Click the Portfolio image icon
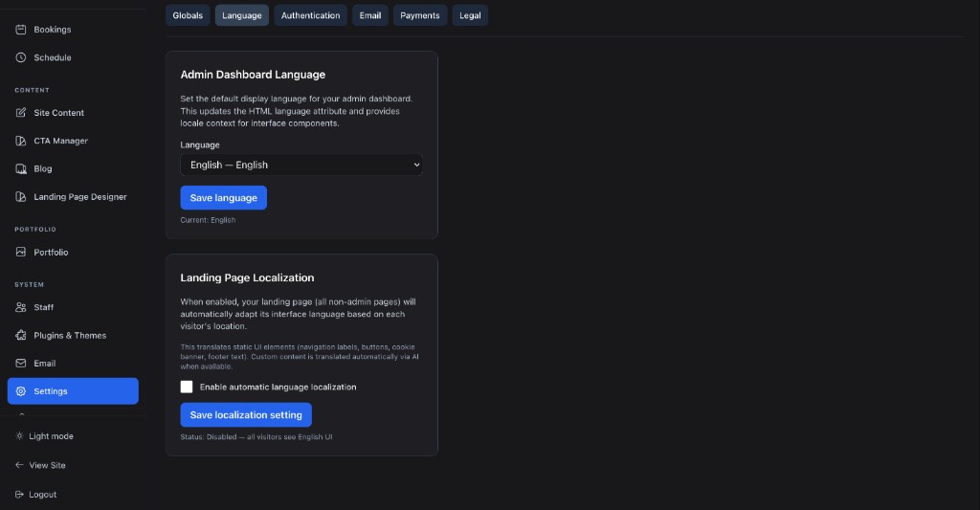The width and height of the screenshot is (980, 510). [x=21, y=252]
